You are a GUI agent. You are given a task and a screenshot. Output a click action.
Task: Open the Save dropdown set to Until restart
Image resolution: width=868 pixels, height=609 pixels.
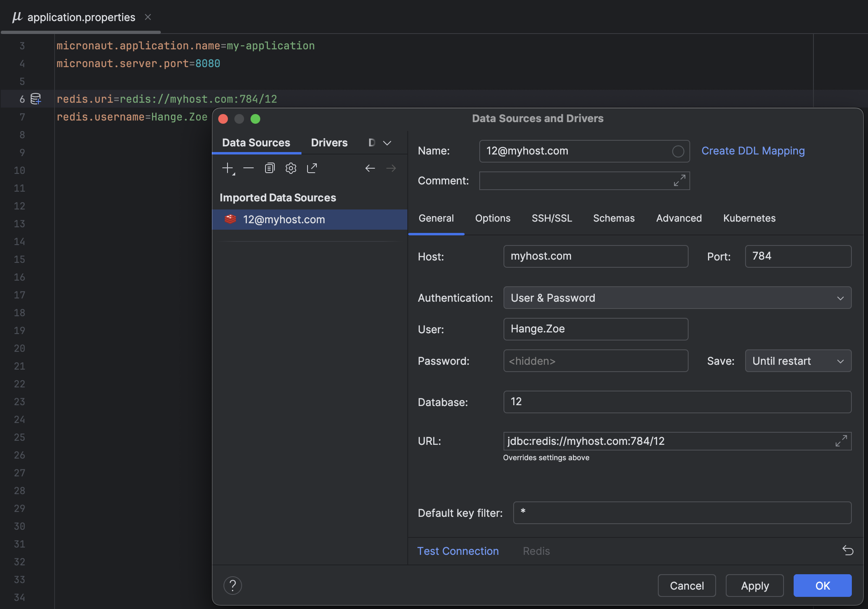(x=841, y=361)
